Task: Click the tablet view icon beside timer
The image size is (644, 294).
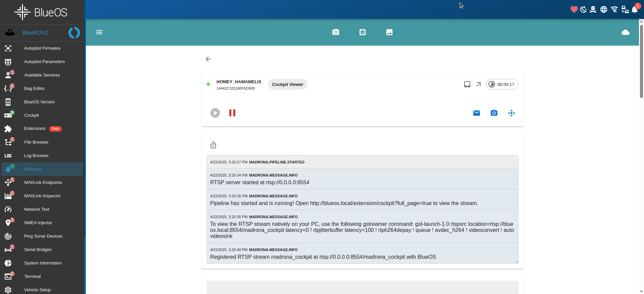Action: [x=467, y=84]
